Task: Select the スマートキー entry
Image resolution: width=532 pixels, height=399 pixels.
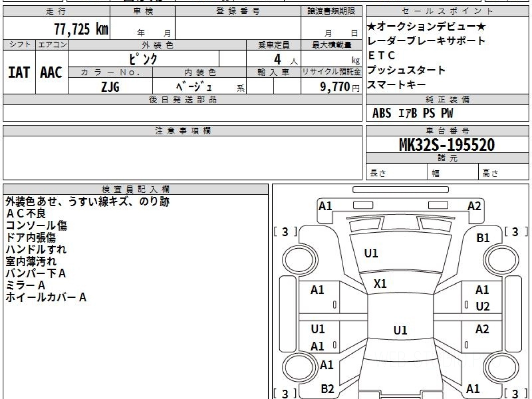Action: 397,84
